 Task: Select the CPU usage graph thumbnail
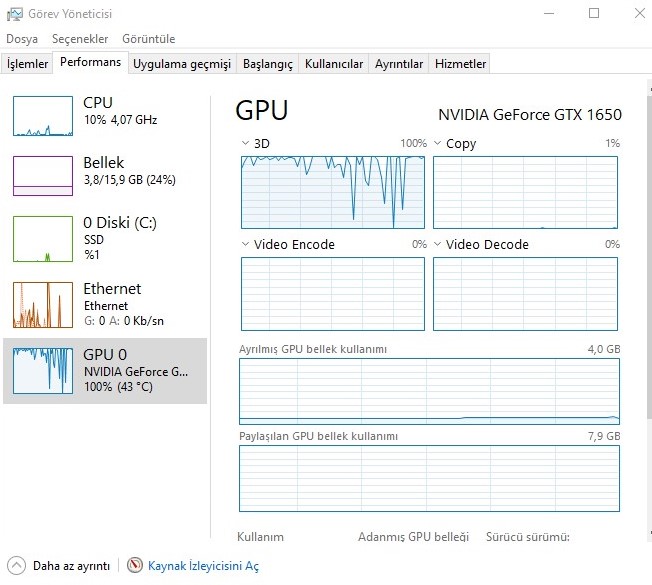43,115
